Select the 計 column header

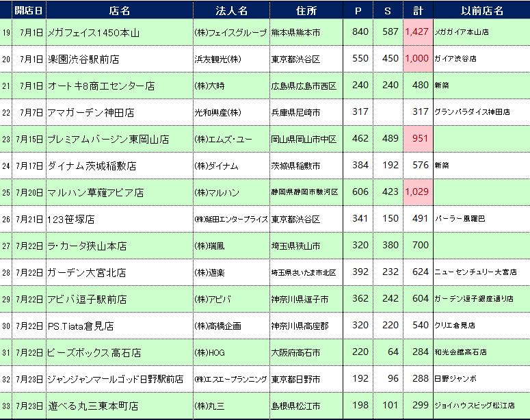click(x=417, y=10)
